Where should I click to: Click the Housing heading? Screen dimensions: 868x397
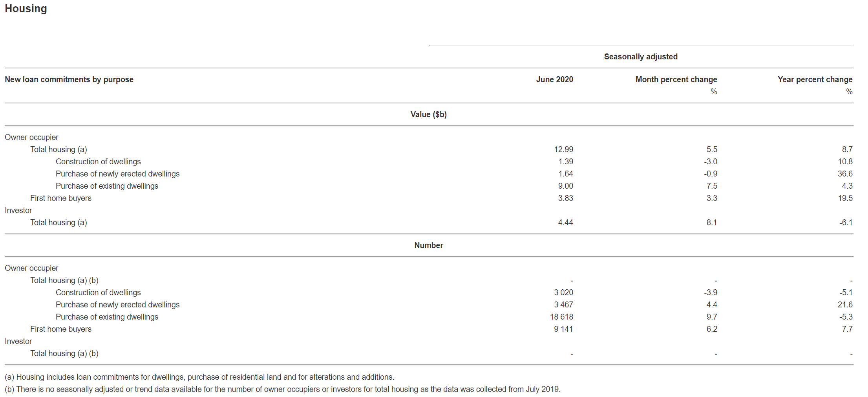(x=26, y=9)
